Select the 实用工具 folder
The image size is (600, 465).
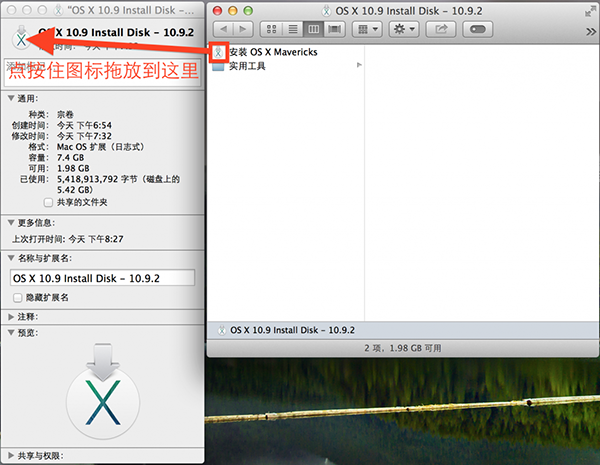218,66
